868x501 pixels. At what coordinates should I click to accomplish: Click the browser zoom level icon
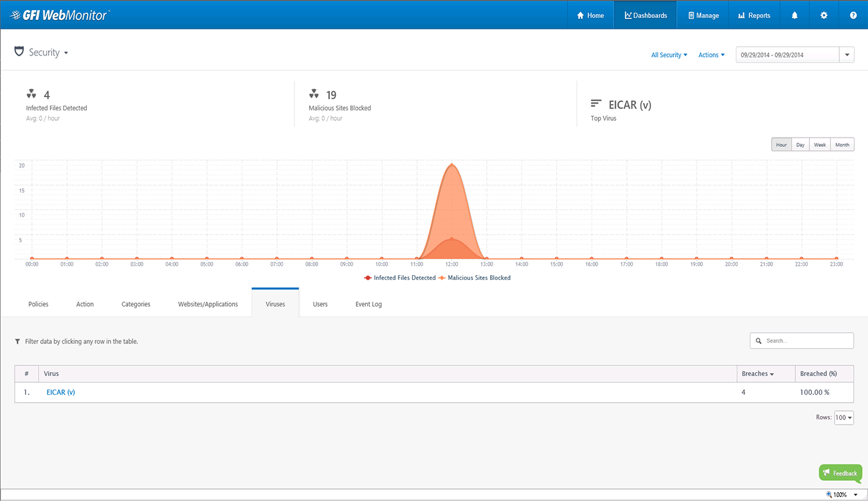point(830,494)
